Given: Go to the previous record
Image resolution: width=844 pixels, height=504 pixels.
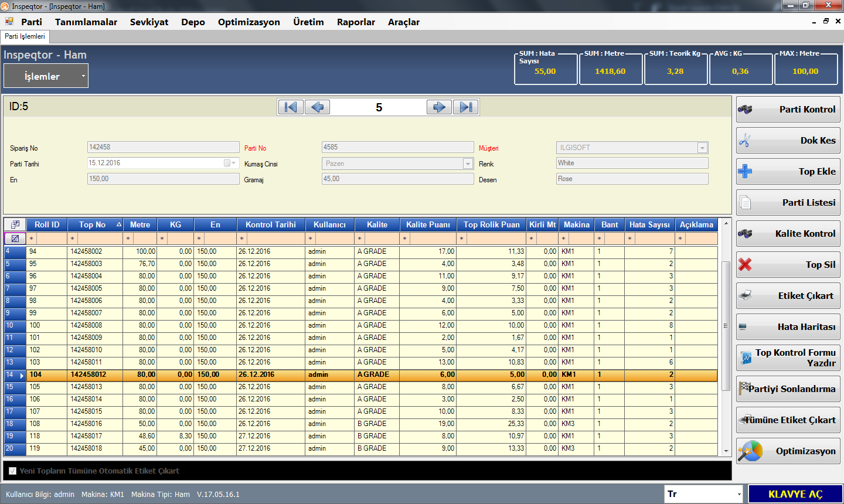Looking at the screenshot, I should coord(317,107).
